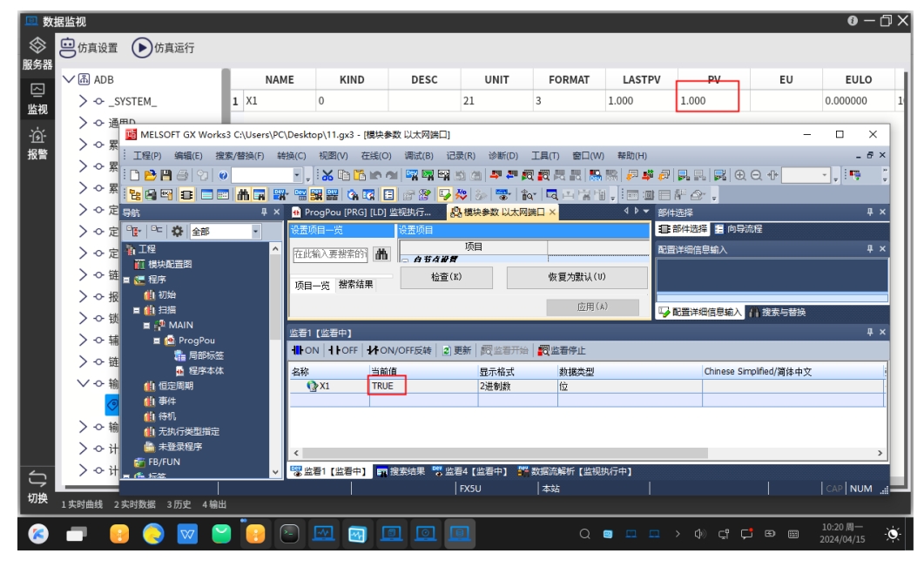Click the Cut scissors icon in toolbar
This screenshot has width=924, height=567.
[327, 175]
